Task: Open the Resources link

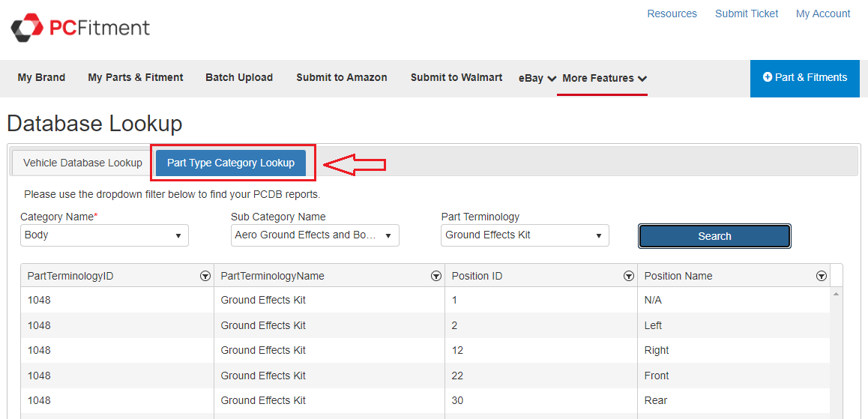Action: [672, 13]
